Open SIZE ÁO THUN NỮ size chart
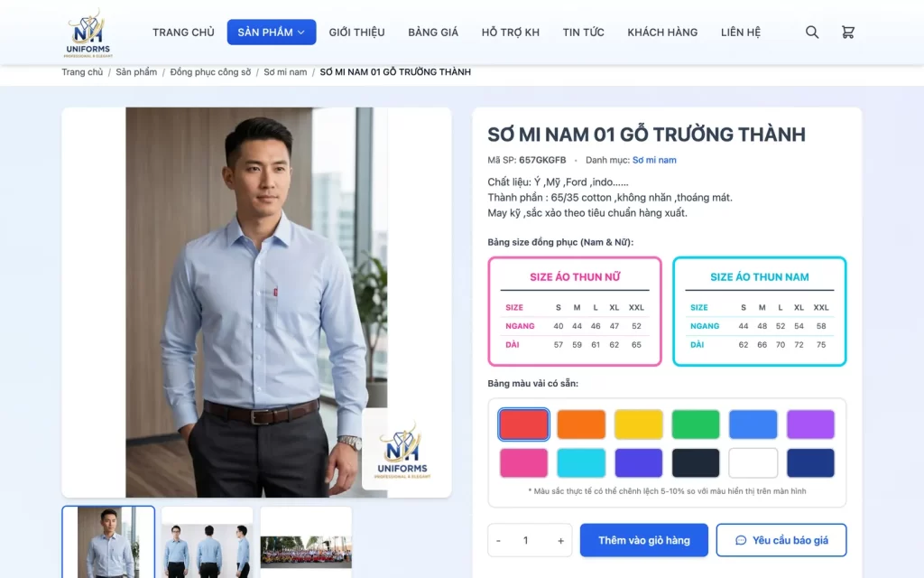This screenshot has height=578, width=924. [575, 312]
